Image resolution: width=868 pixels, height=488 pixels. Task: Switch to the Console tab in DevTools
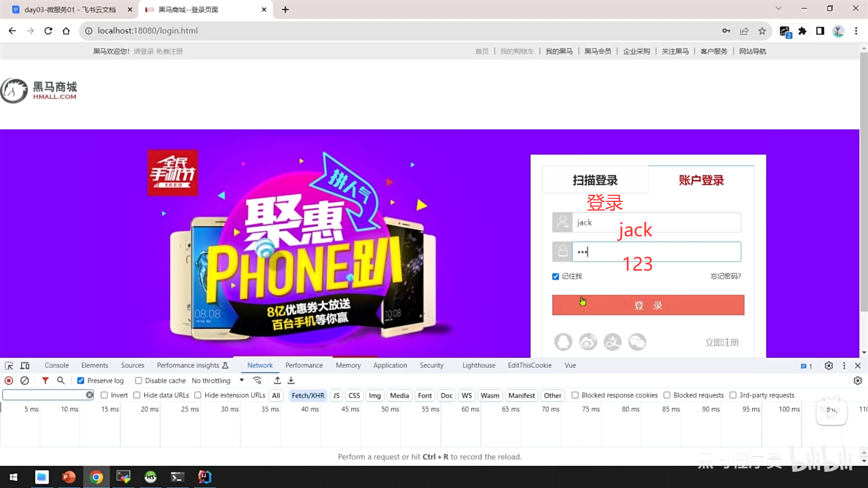click(x=56, y=365)
